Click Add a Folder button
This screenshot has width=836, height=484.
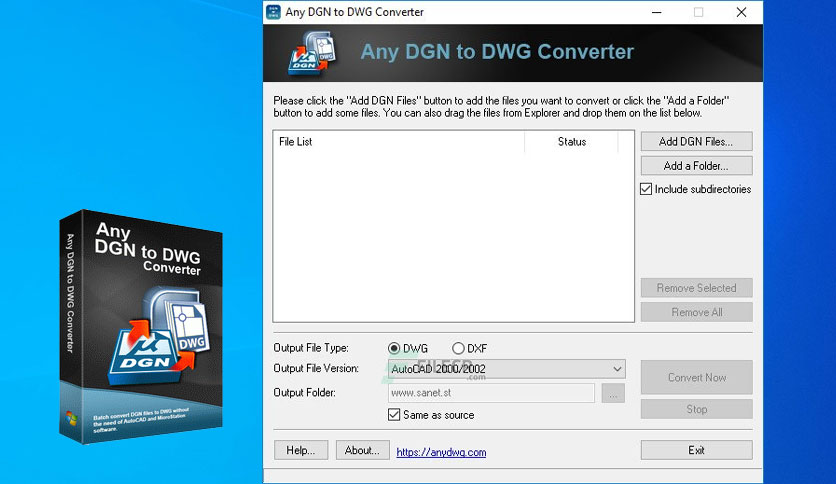click(x=696, y=166)
